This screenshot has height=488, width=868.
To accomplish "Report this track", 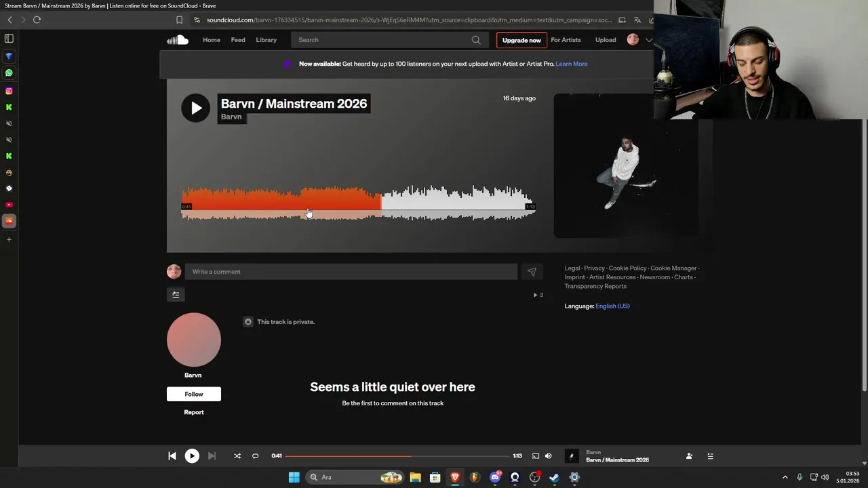I will tap(194, 412).
